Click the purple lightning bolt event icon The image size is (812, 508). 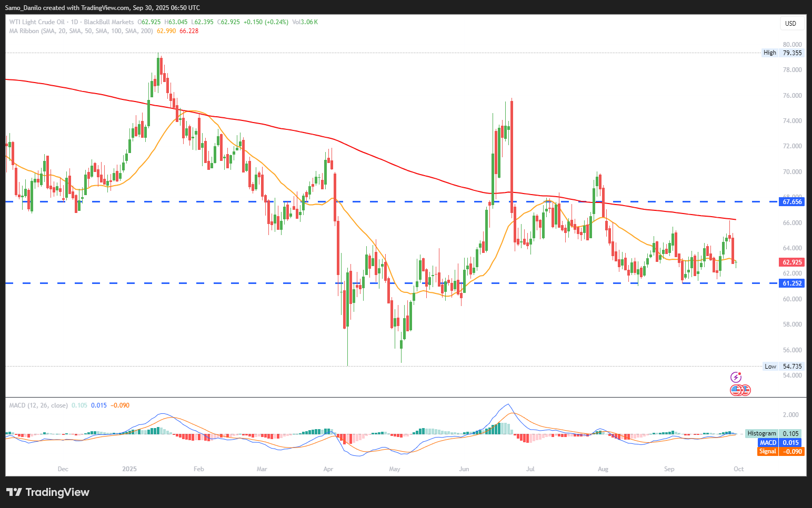tap(736, 377)
